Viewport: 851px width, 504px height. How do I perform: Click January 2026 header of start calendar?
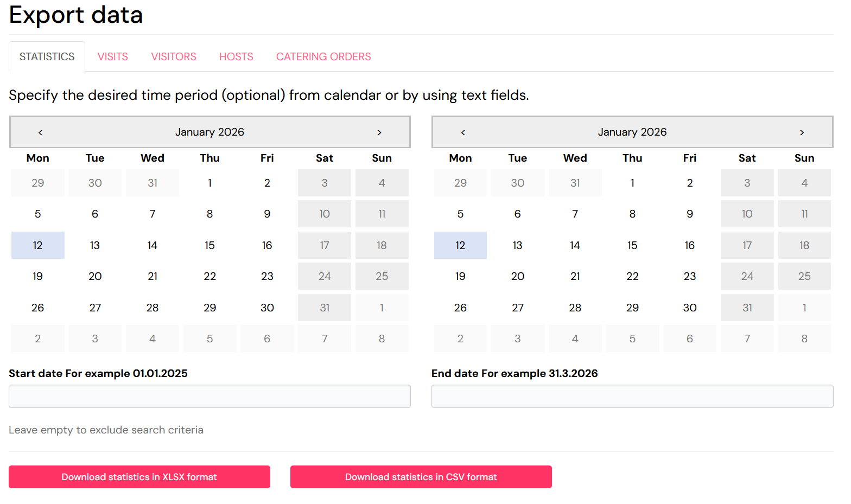(209, 132)
